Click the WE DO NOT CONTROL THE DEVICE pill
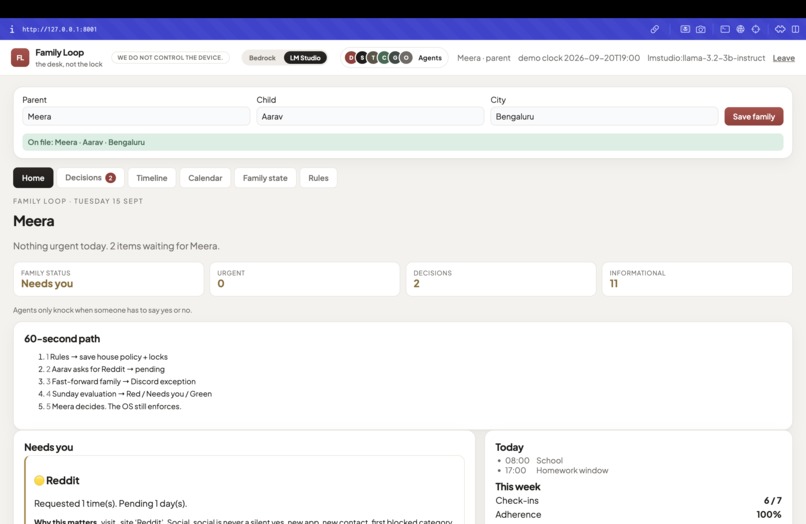This screenshot has height=524, width=806. (x=170, y=58)
